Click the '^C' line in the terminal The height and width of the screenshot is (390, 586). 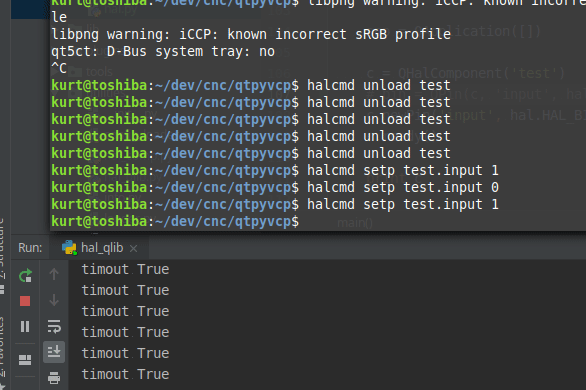(59, 68)
